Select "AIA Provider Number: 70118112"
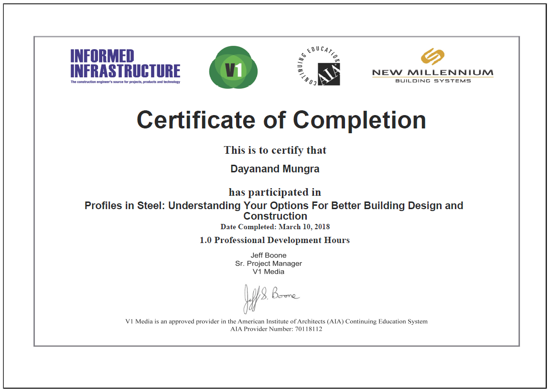The width and height of the screenshot is (550, 392). point(276,329)
